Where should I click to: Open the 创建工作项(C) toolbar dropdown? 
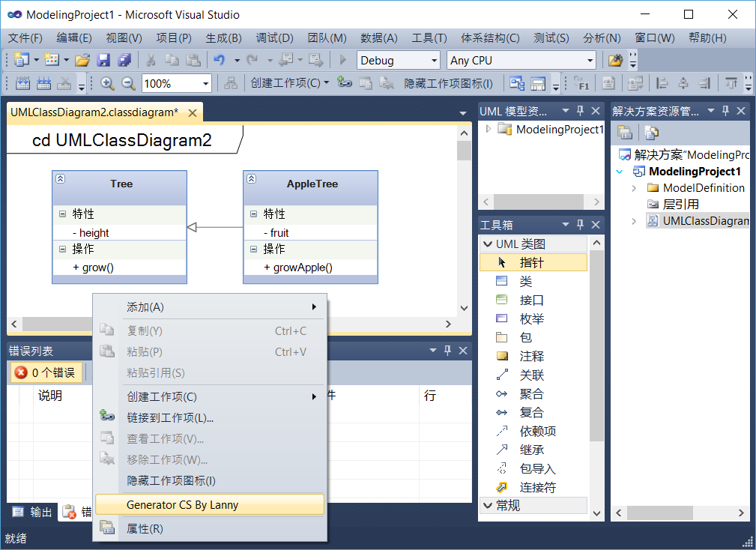click(290, 83)
